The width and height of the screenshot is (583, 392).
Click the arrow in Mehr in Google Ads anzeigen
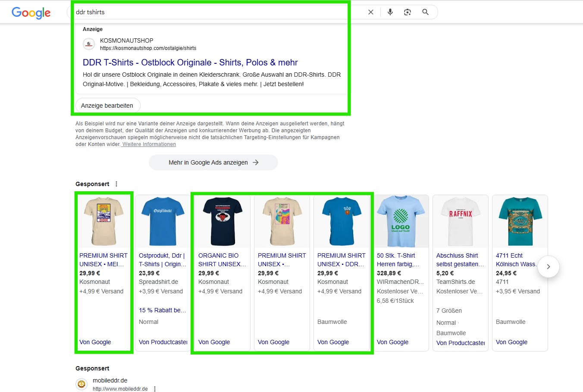tap(256, 162)
